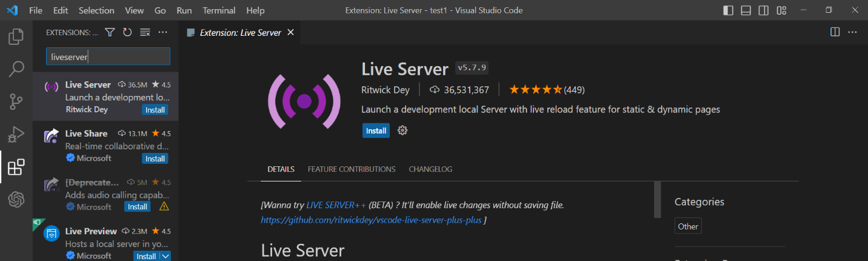Select the Extensions view icon
The image size is (868, 261).
click(x=16, y=167)
